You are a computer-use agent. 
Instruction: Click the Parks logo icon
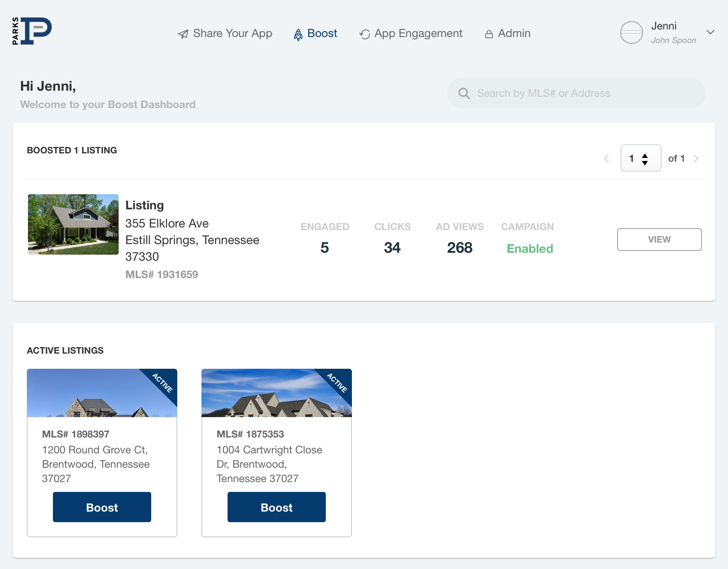click(32, 31)
